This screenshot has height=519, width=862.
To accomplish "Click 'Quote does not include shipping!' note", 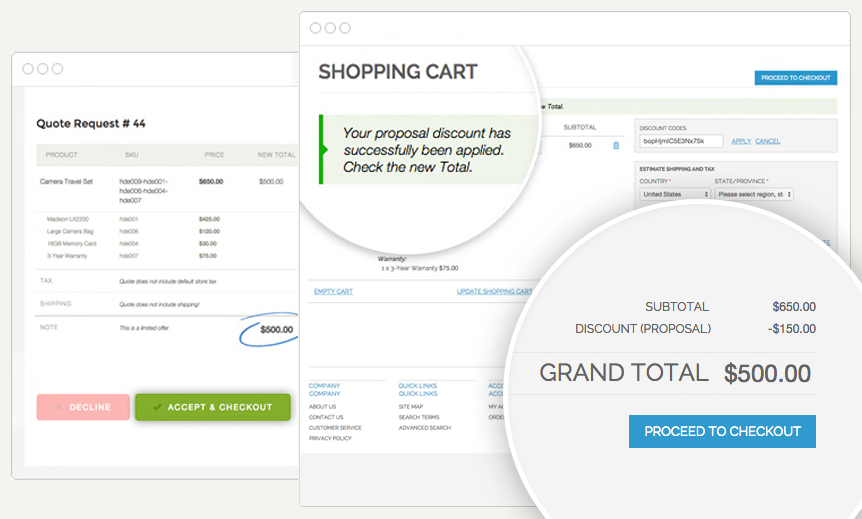I will point(159,305).
